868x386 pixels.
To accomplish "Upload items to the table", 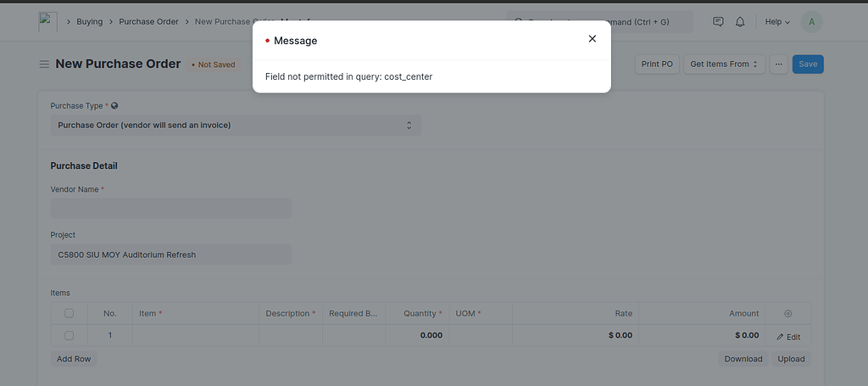I will (791, 359).
